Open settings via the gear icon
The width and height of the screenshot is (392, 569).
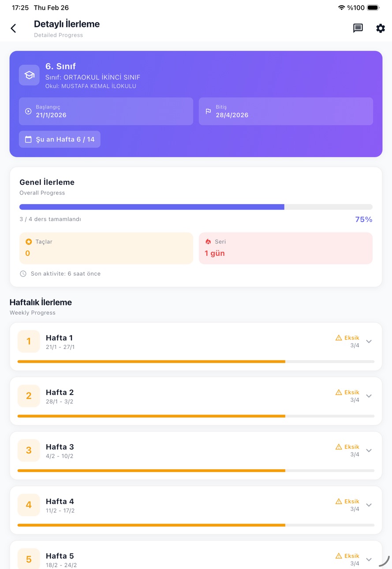pos(381,28)
